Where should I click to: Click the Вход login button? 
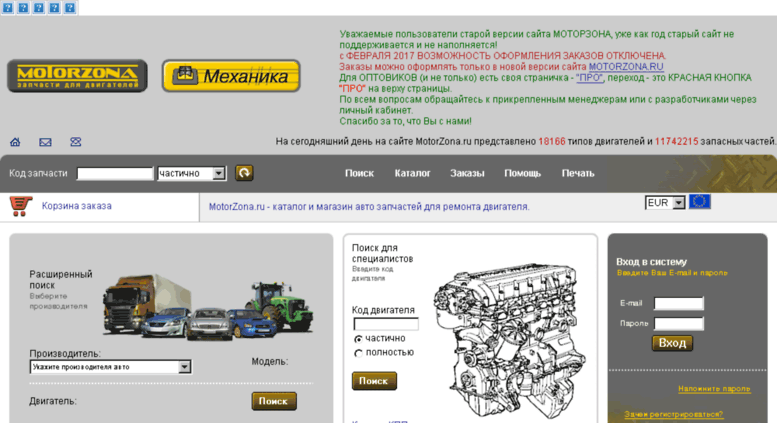click(x=672, y=343)
